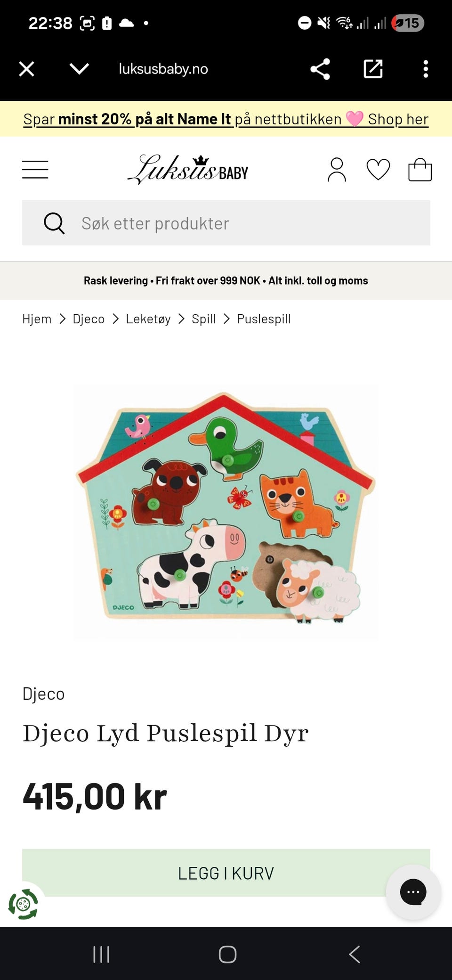Focus the Søk etter produkter field
This screenshot has width=452, height=980.
pyautogui.click(x=226, y=223)
